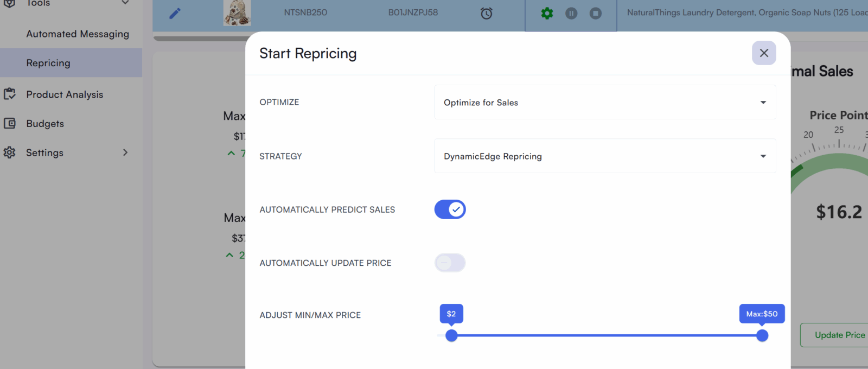868x369 pixels.
Task: Click the alarm clock schedule icon
Action: click(x=487, y=13)
